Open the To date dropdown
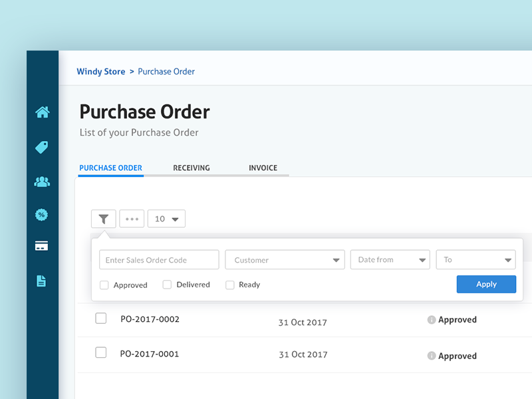 click(x=475, y=260)
